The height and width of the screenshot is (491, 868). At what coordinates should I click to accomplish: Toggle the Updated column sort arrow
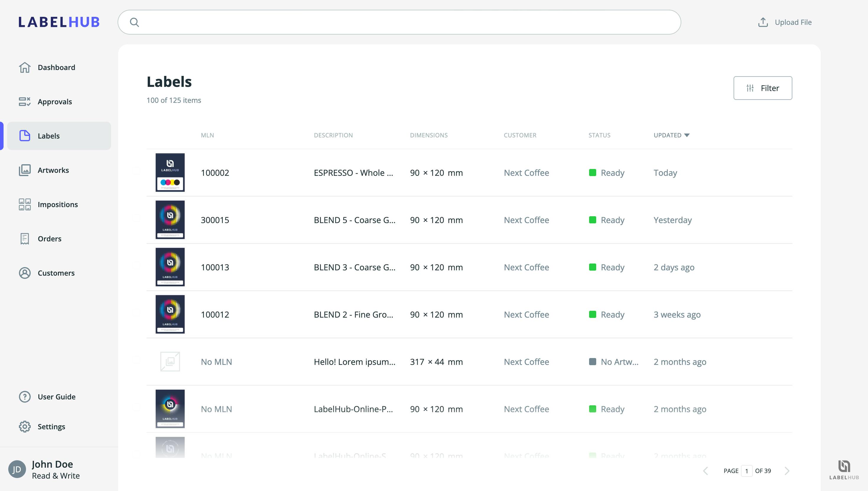point(687,135)
